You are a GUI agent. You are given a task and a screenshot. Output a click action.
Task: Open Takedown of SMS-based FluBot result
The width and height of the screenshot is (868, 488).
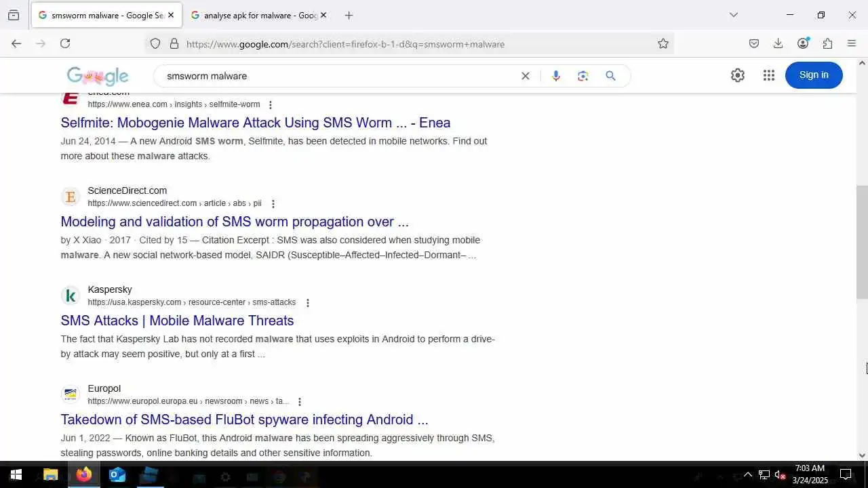[x=244, y=420]
